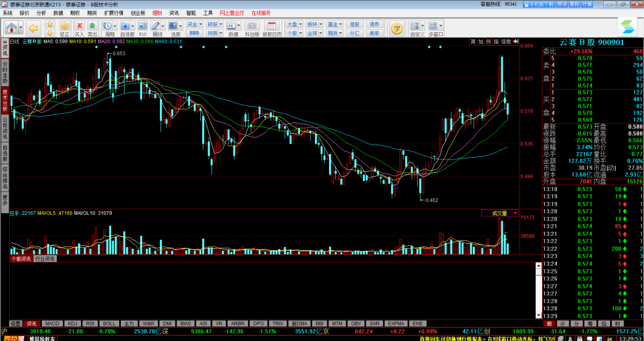The height and width of the screenshot is (341, 644).
Task: Select the 画线 drawing pen icon
Action: tap(156, 26)
